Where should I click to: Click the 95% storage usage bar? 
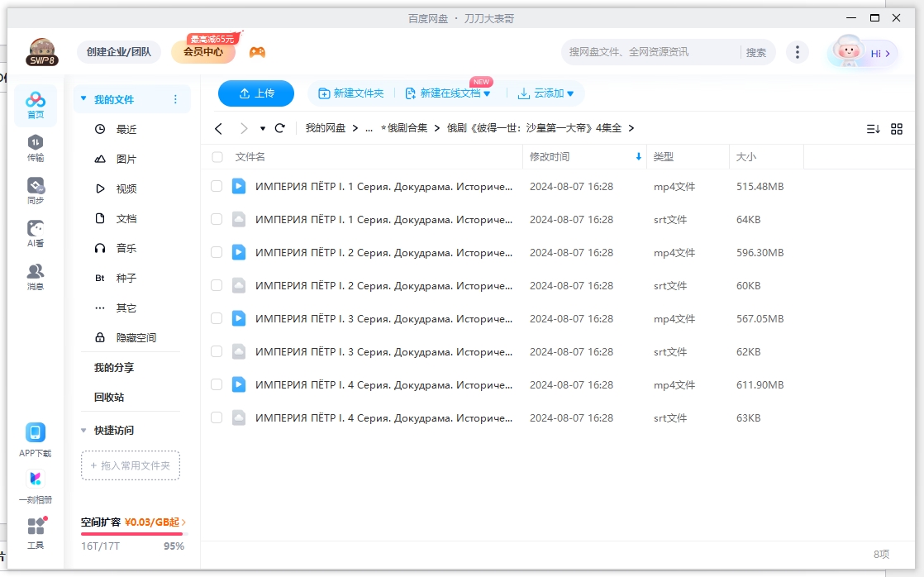click(132, 532)
